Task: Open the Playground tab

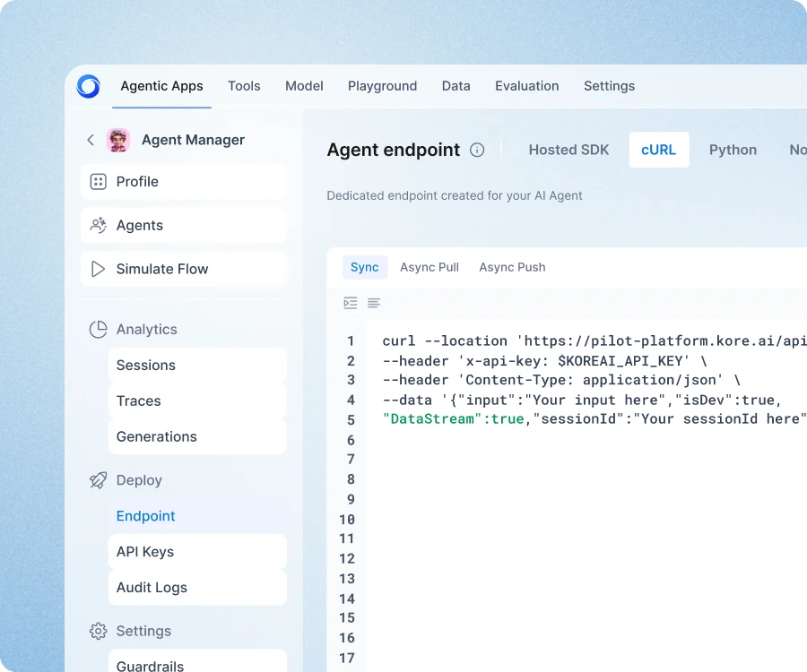Action: click(x=382, y=86)
